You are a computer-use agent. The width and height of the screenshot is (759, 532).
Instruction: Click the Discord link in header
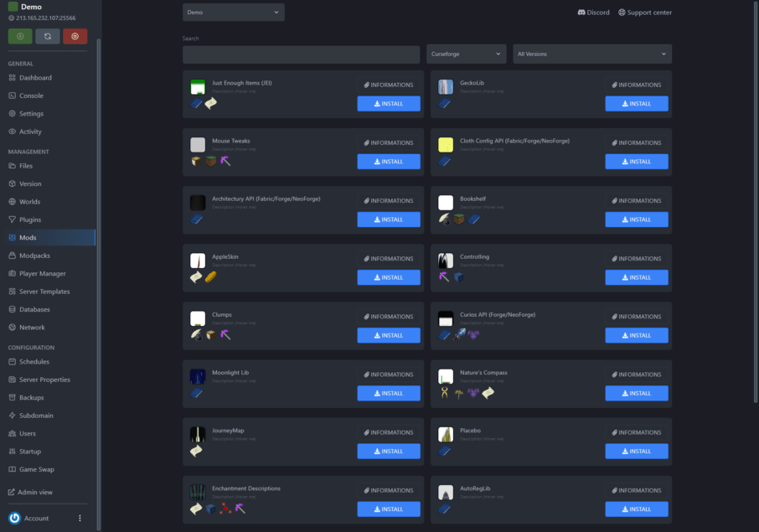pos(593,13)
